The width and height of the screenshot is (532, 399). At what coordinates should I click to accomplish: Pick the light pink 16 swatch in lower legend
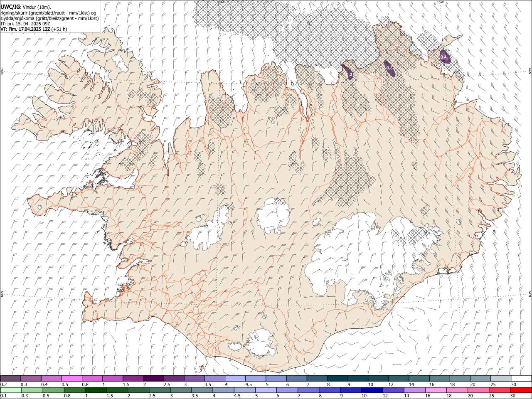(436, 390)
